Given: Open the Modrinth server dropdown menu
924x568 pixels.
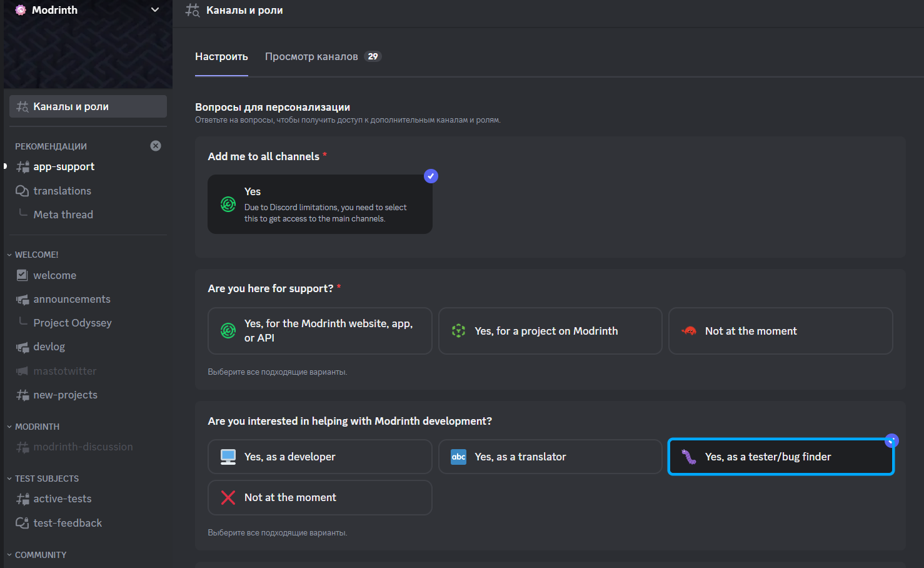Looking at the screenshot, I should [x=155, y=10].
